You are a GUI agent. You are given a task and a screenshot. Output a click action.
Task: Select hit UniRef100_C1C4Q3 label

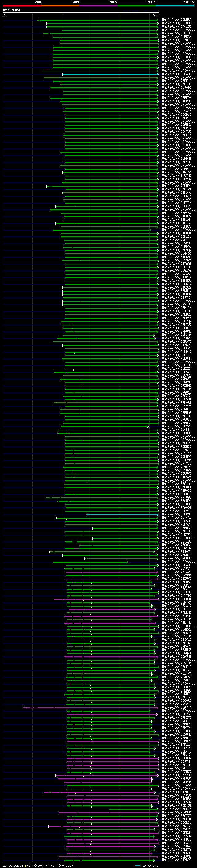tap(177, 74)
